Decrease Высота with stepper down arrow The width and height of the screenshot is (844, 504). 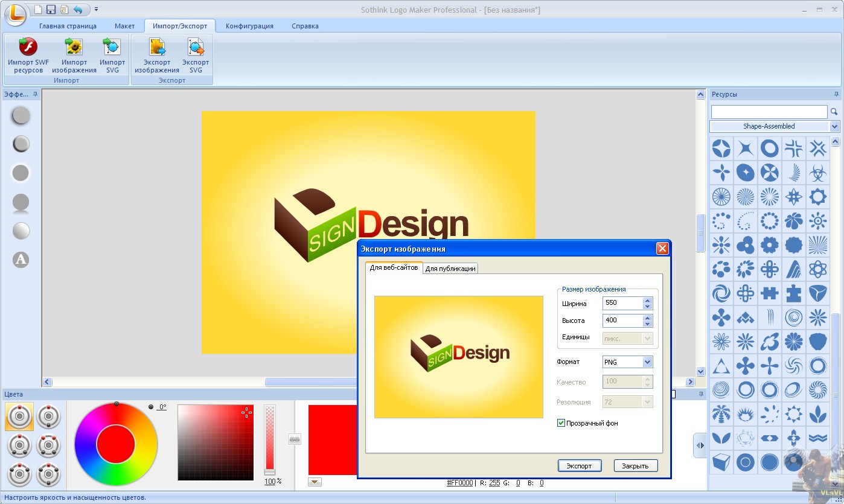pos(647,324)
